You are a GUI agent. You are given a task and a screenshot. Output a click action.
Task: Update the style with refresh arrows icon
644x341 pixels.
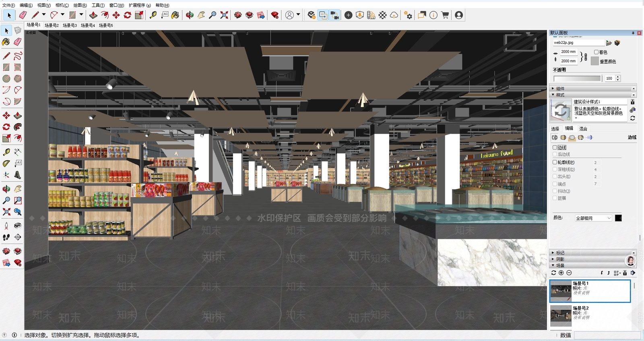tap(633, 118)
